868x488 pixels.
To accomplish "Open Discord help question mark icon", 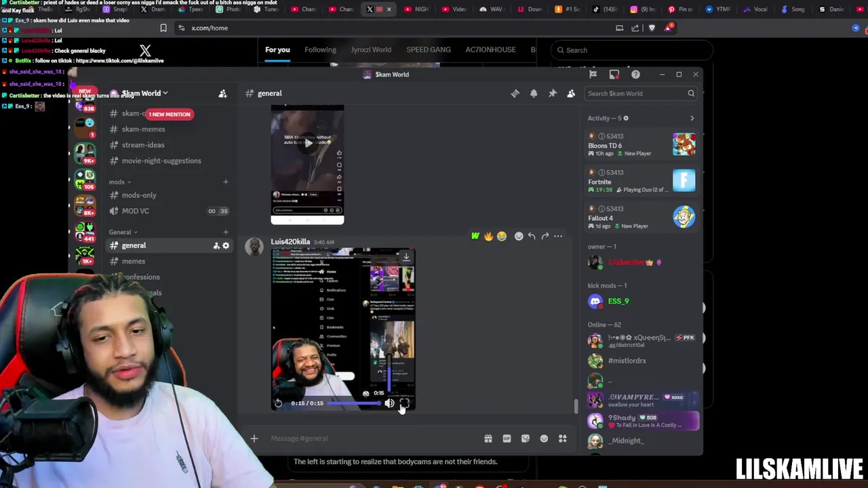I will pyautogui.click(x=635, y=75).
